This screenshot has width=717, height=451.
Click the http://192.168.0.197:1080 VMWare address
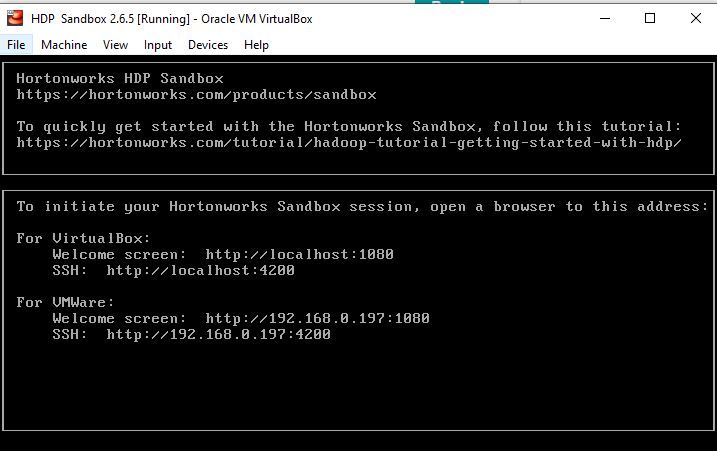[x=317, y=318]
